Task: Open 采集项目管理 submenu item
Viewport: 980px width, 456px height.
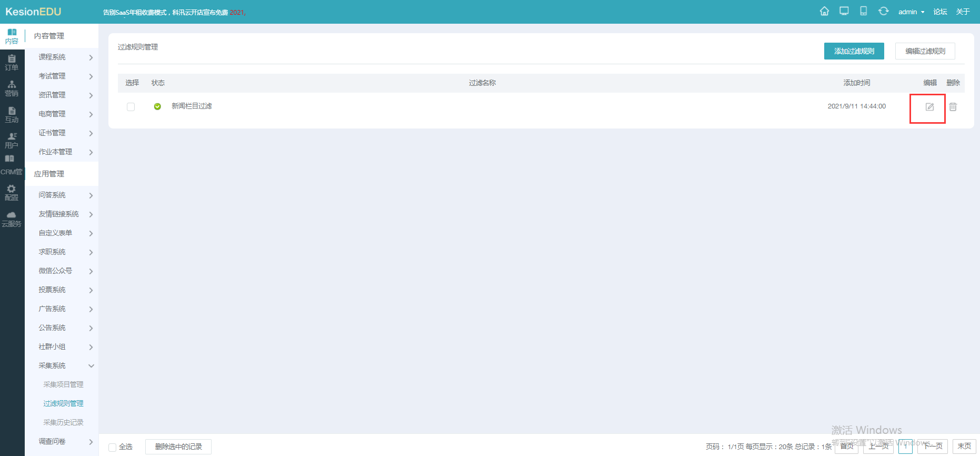Action: coord(63,384)
